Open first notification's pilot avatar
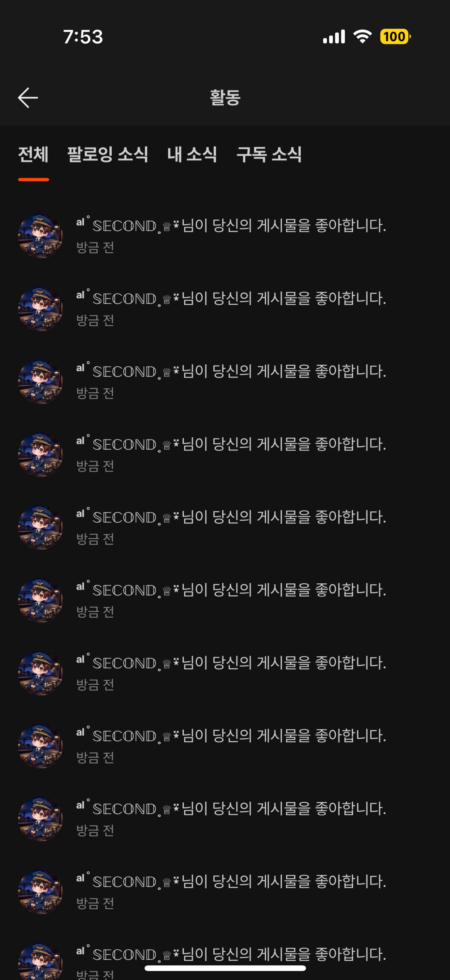Image resolution: width=450 pixels, height=980 pixels. [40, 236]
